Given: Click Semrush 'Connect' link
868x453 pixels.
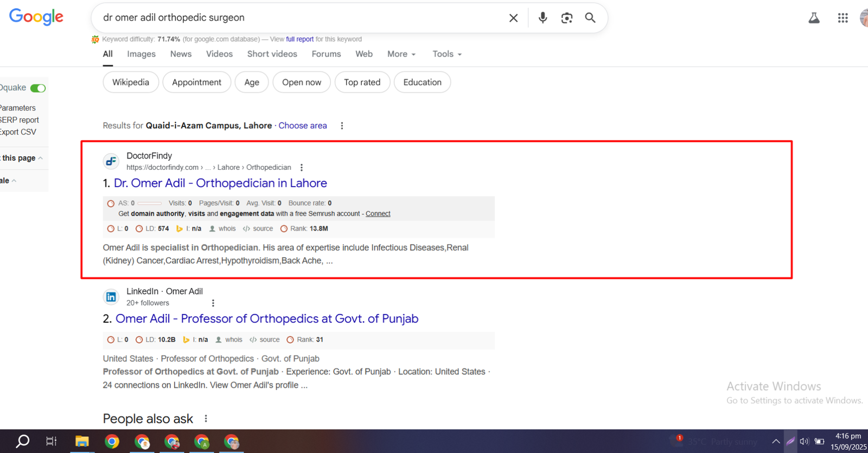Looking at the screenshot, I should tap(378, 214).
